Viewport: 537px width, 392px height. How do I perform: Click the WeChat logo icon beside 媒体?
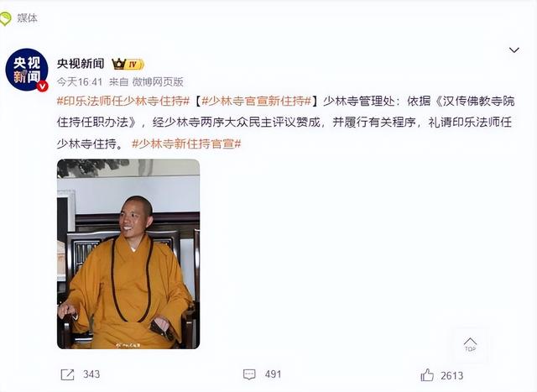[5, 18]
